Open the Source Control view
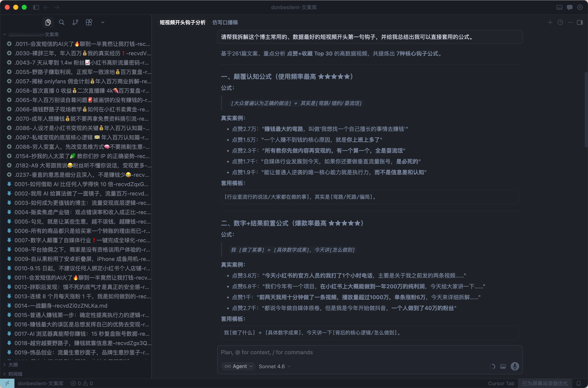The height and width of the screenshot is (388, 588). (75, 22)
